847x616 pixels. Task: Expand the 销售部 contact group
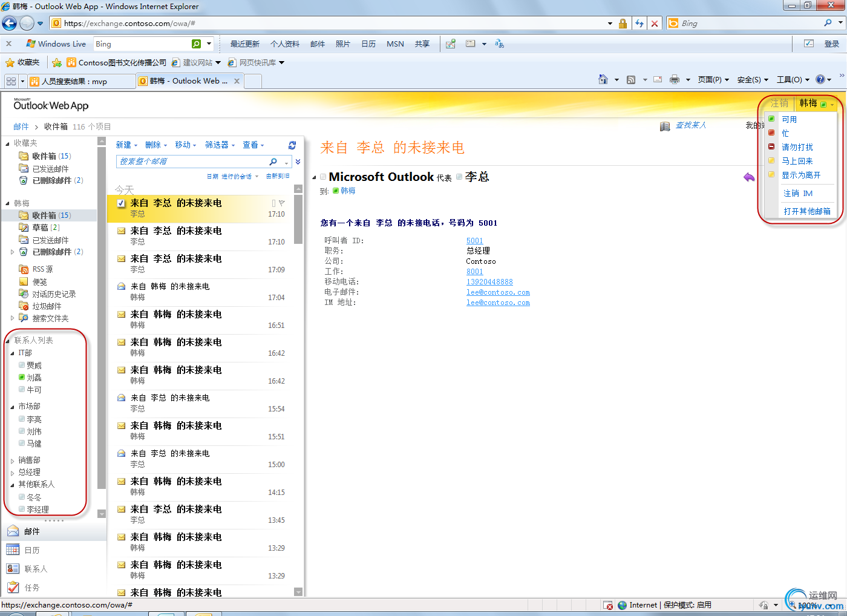point(13,461)
